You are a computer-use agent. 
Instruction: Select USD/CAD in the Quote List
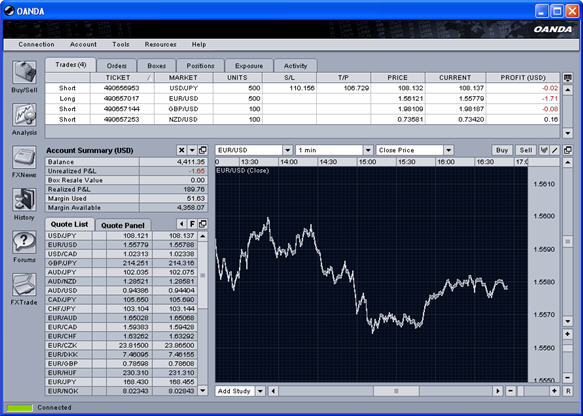tap(122, 254)
